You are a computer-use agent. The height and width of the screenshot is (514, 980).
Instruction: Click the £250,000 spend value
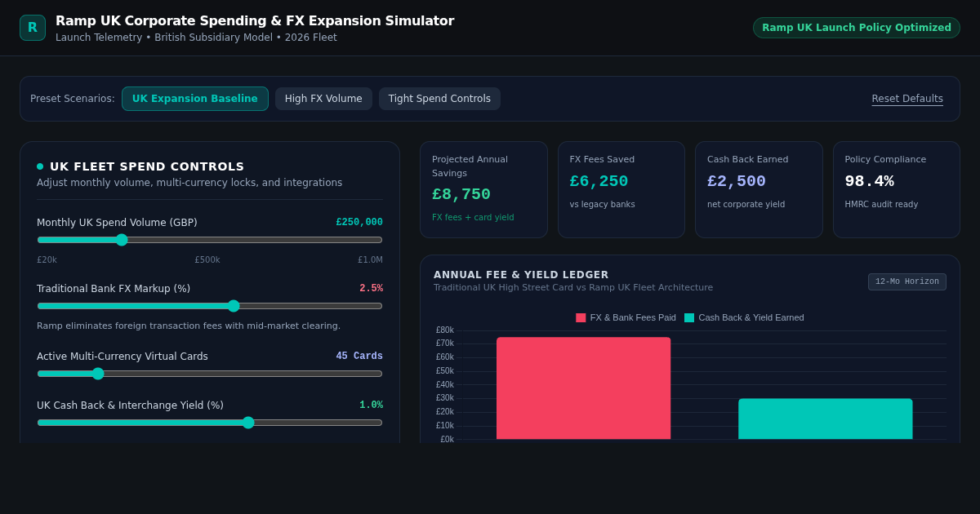pyautogui.click(x=359, y=223)
